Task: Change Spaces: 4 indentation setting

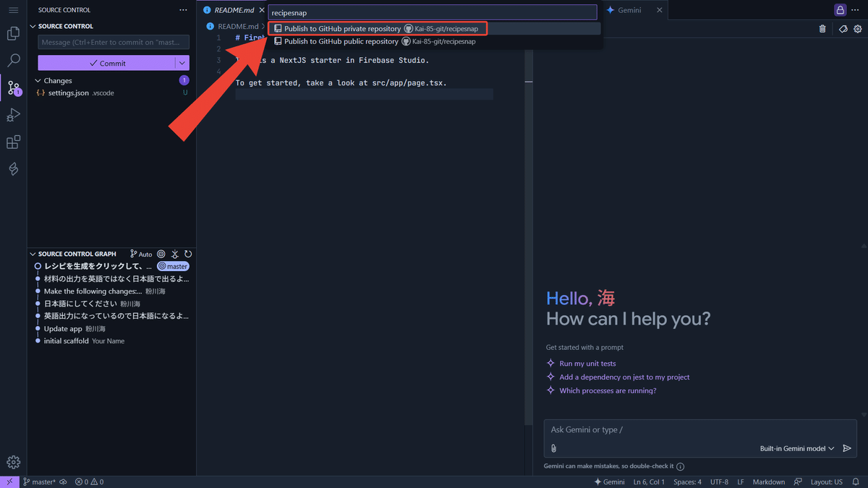Action: pyautogui.click(x=687, y=482)
